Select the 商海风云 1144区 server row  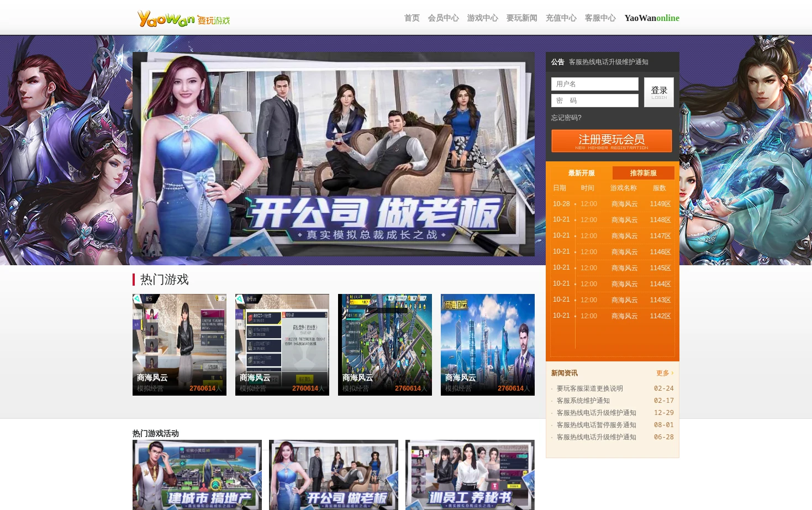(x=612, y=284)
